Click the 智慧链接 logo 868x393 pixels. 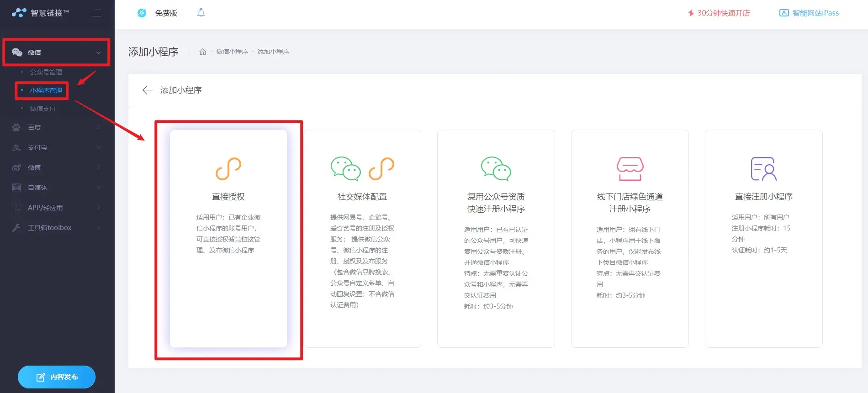40,13
